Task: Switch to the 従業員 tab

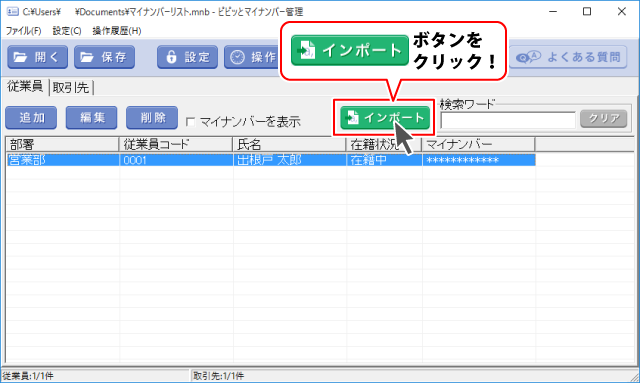Action: point(25,87)
